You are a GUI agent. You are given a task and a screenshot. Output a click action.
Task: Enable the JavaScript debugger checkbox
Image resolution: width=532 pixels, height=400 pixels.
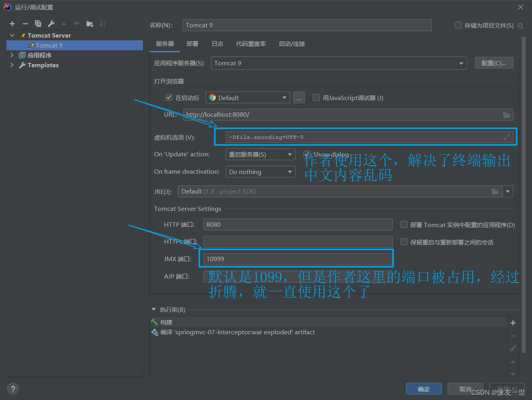pos(316,98)
